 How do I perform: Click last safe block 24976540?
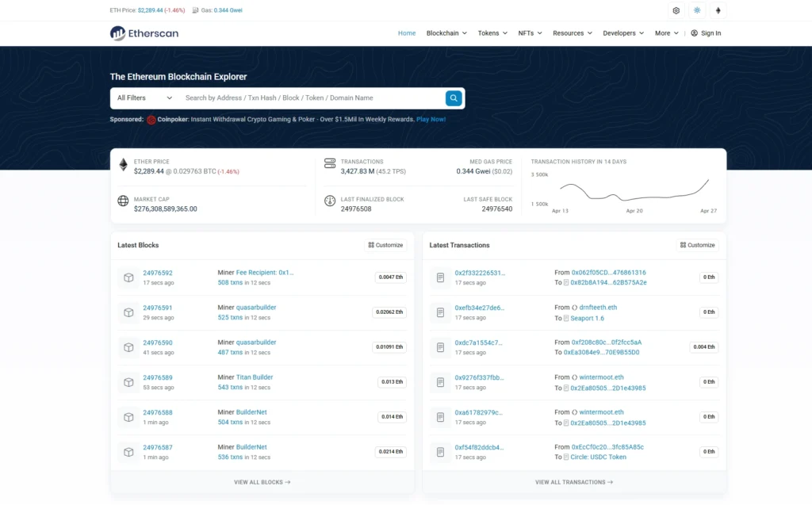point(496,209)
